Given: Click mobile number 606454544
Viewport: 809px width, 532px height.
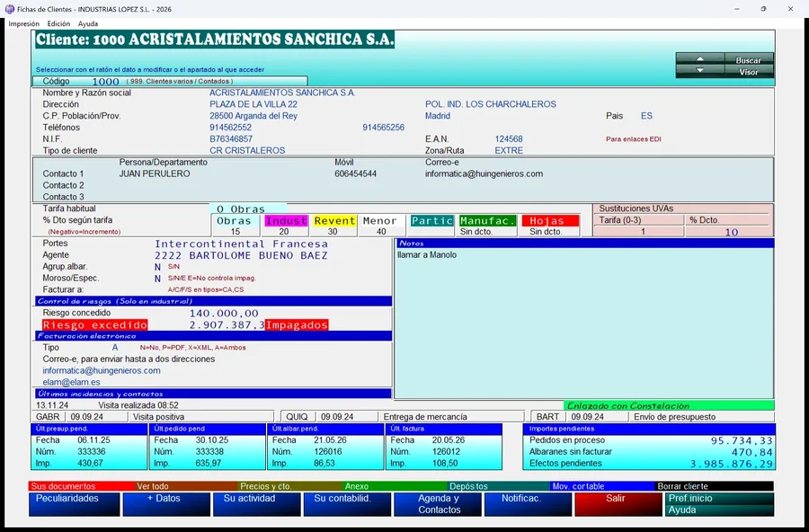Looking at the screenshot, I should click(355, 174).
